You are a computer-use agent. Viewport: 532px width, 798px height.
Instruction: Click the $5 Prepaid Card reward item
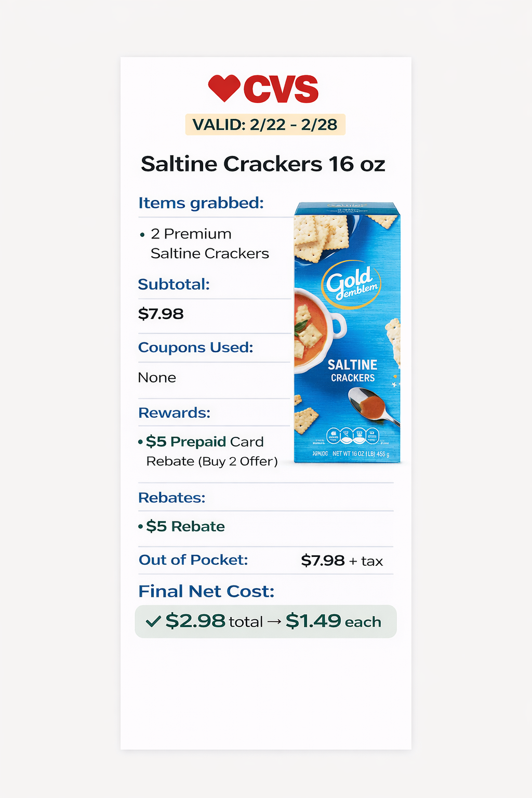(205, 442)
